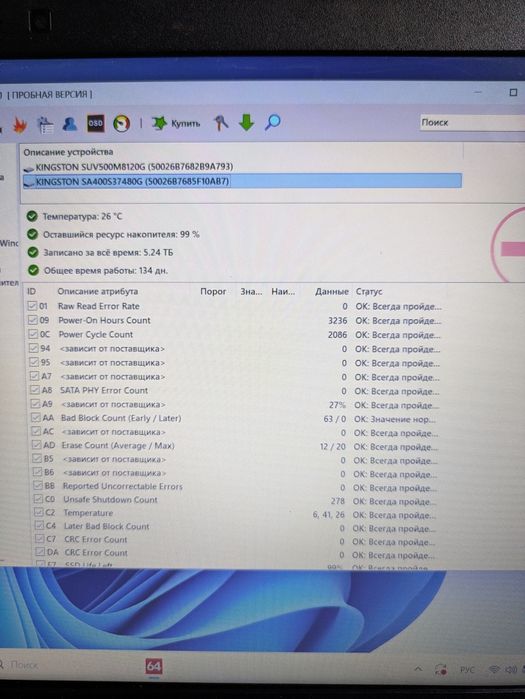Toggle checkbox for AA Bad Block Count
This screenshot has width=525, height=699.
click(36, 418)
